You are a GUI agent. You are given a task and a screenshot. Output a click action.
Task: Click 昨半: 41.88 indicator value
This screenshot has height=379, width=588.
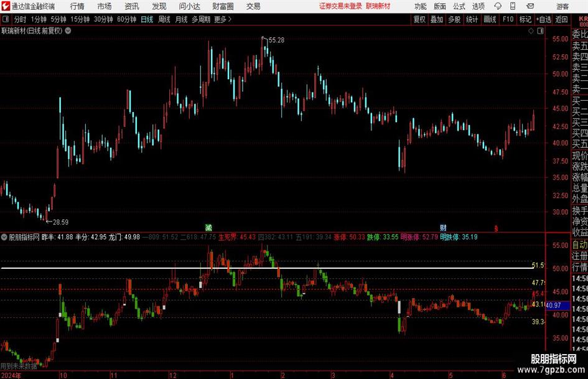tap(57, 237)
